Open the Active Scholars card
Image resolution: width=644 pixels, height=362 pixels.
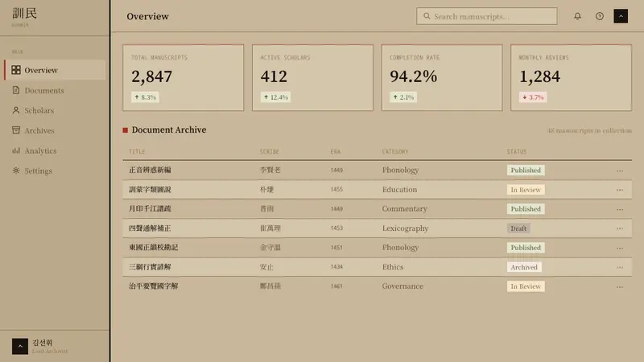312,77
